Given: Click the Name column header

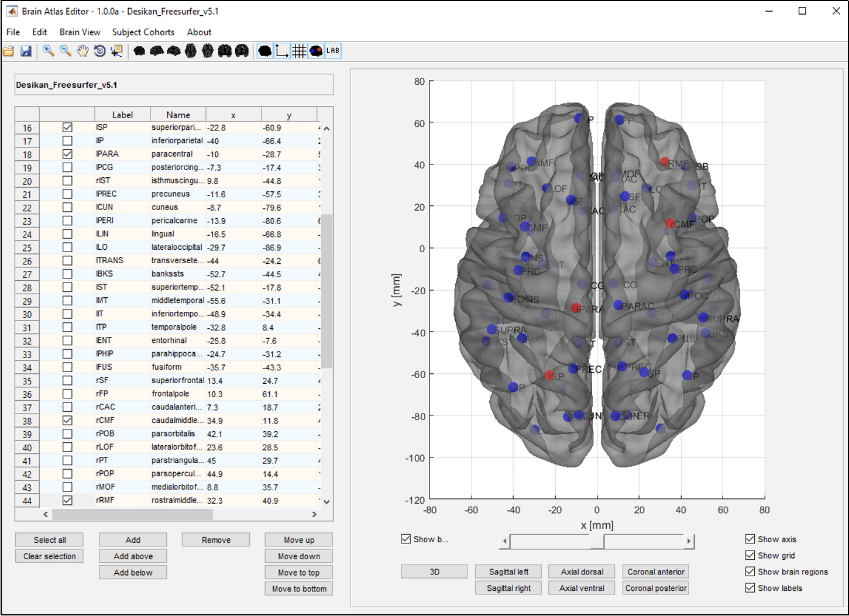Looking at the screenshot, I should click(x=178, y=115).
